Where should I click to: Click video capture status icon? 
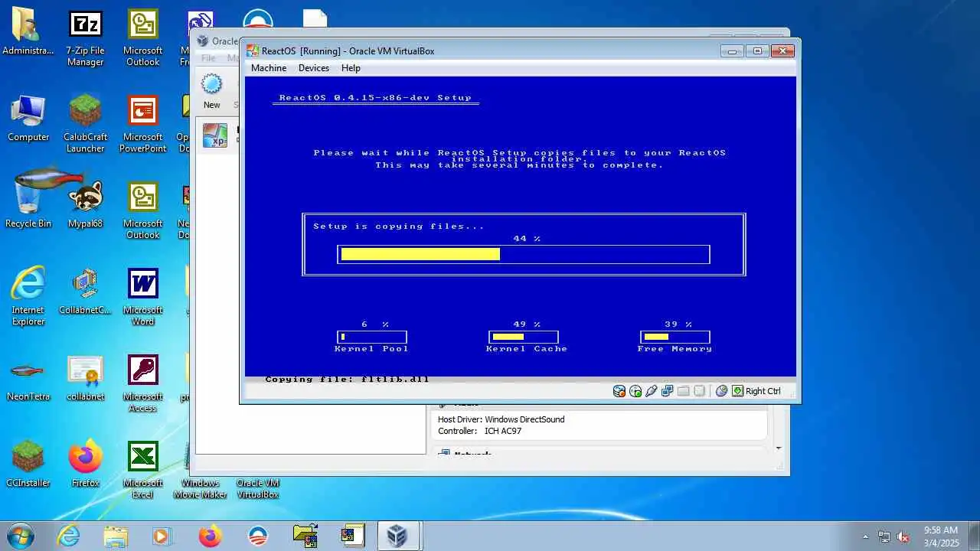700,391
